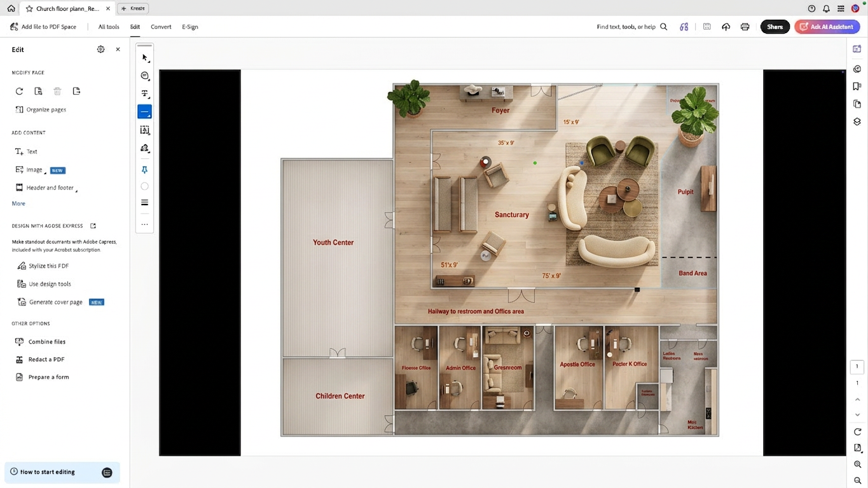Open Adobe Express external link icon
This screenshot has height=488, width=868.
(93, 226)
